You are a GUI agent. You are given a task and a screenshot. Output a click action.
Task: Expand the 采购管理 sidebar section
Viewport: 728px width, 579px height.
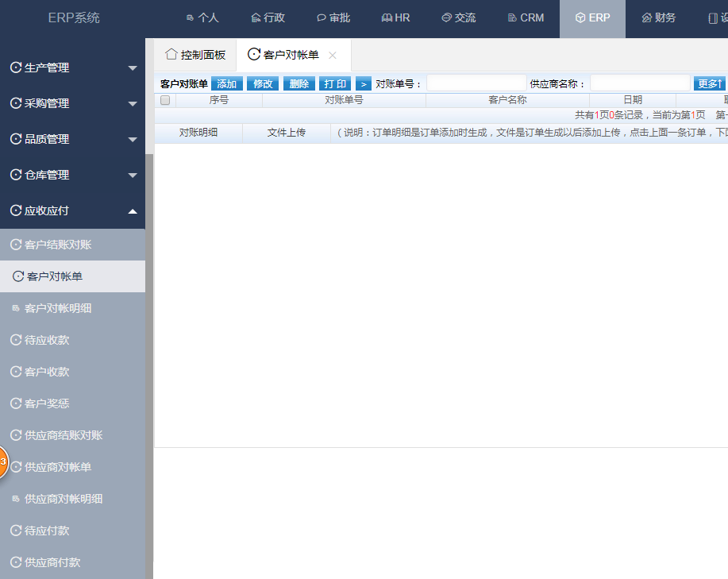click(72, 103)
